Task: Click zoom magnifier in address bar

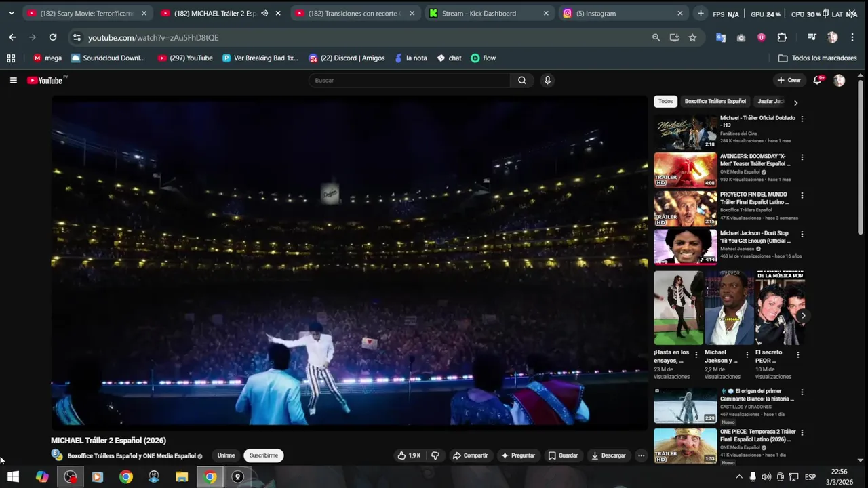Action: coord(656,37)
